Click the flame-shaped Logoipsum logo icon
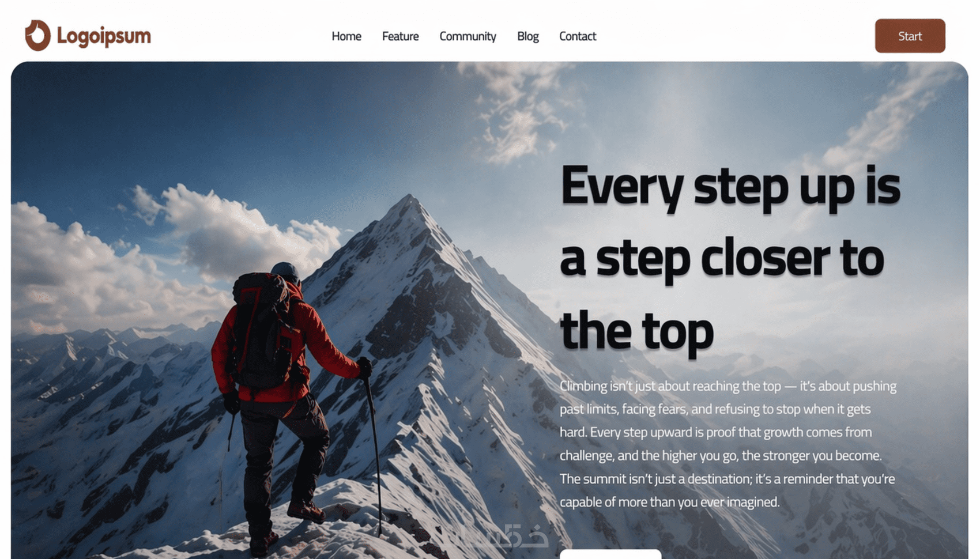This screenshot has width=980, height=559. 37,35
